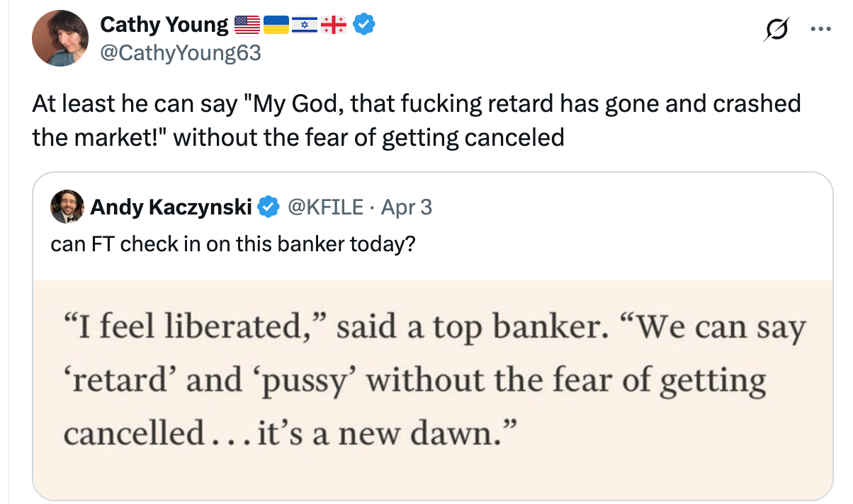853x504 pixels.
Task: Click the 'I feel liberated' line in image
Action: 435,329
